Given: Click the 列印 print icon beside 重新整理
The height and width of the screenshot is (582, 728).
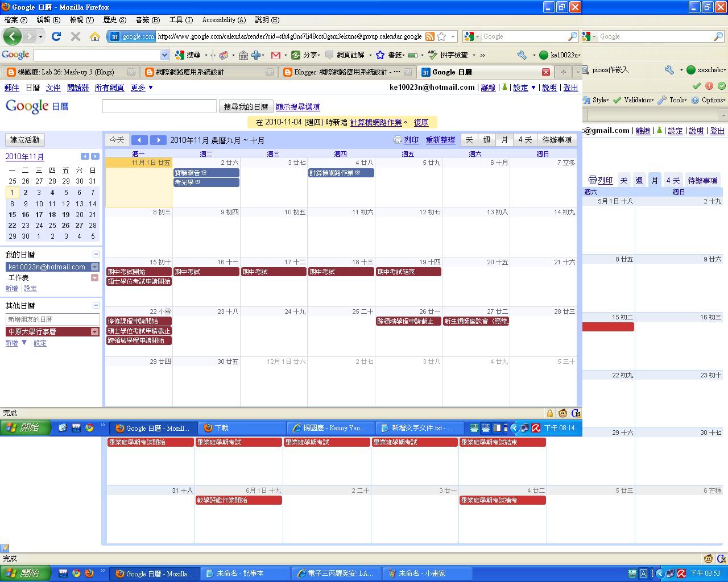Looking at the screenshot, I should click(398, 140).
